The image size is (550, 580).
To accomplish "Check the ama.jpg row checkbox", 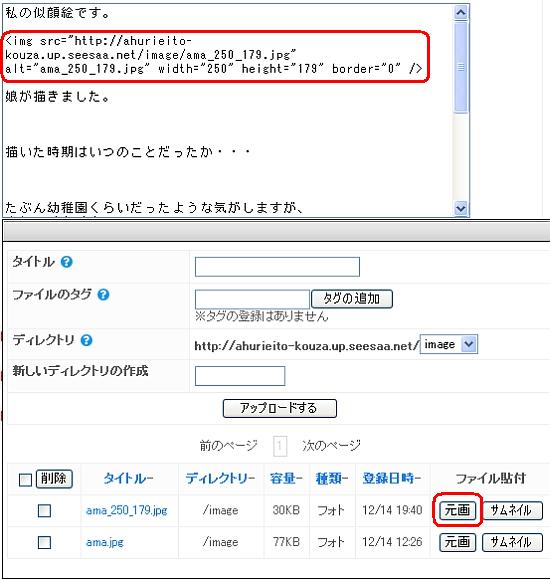I will [44, 543].
